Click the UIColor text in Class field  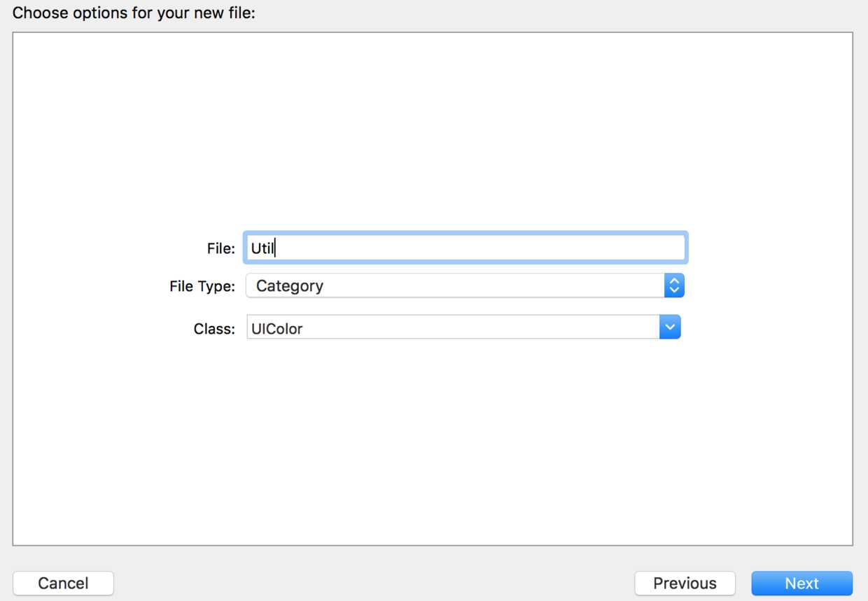(x=276, y=328)
